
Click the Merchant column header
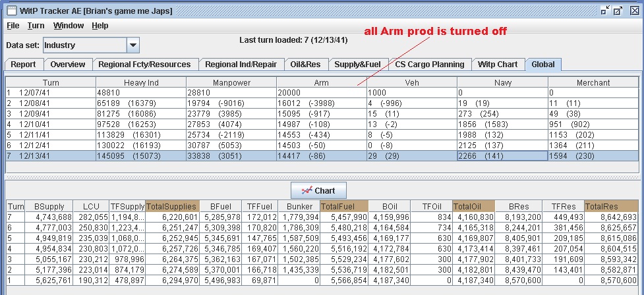click(x=593, y=82)
